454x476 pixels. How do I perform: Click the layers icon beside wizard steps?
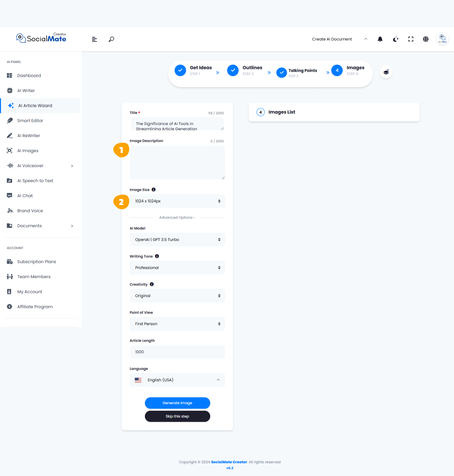pos(386,72)
